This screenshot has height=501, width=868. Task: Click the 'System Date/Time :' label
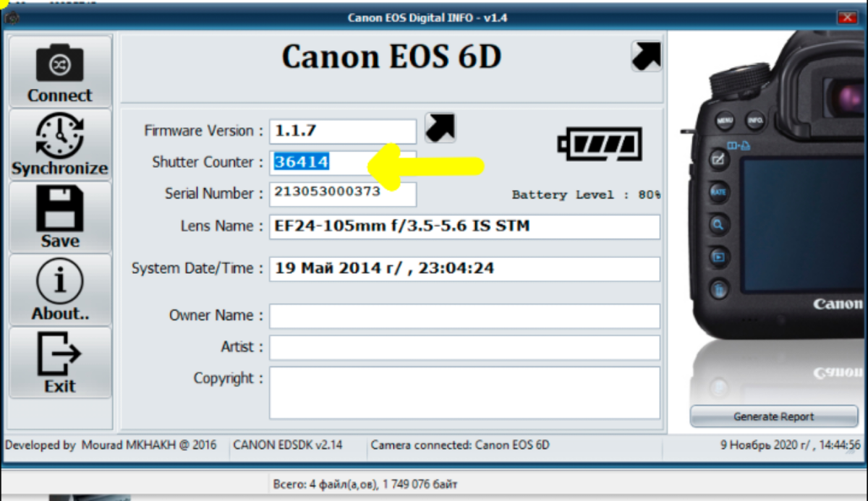pyautogui.click(x=197, y=268)
